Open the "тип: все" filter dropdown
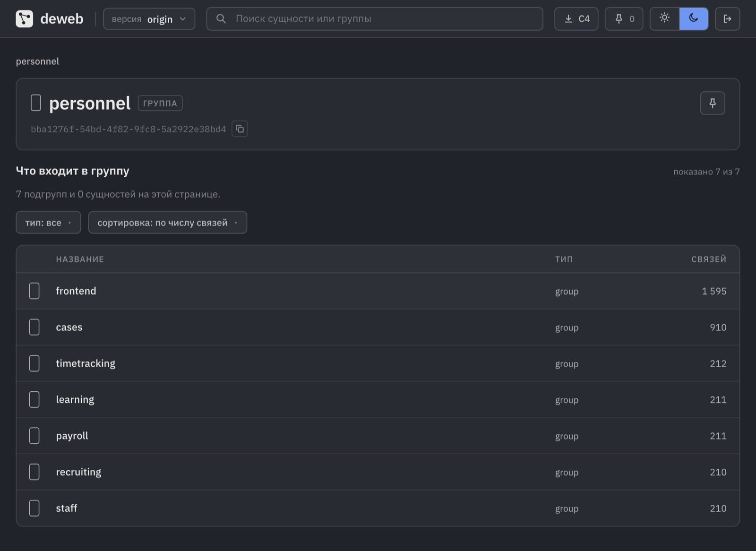The height and width of the screenshot is (551, 756). pyautogui.click(x=49, y=223)
